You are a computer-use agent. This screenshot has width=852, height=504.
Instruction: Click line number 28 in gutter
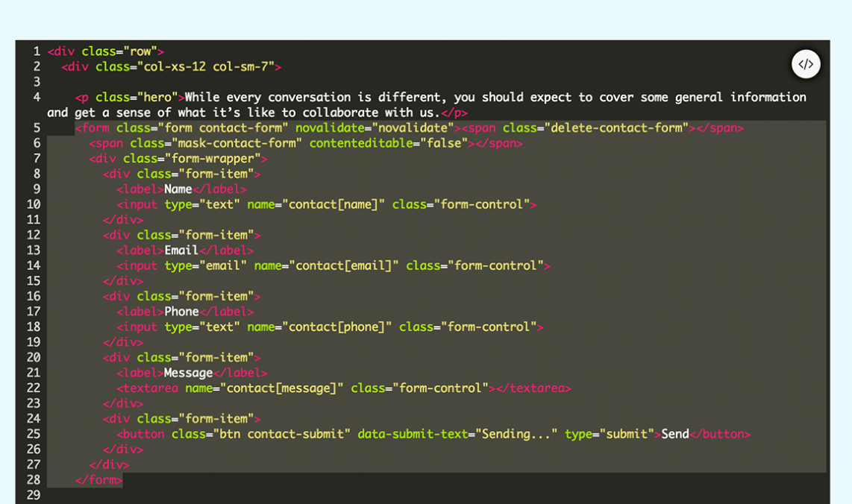(34, 480)
